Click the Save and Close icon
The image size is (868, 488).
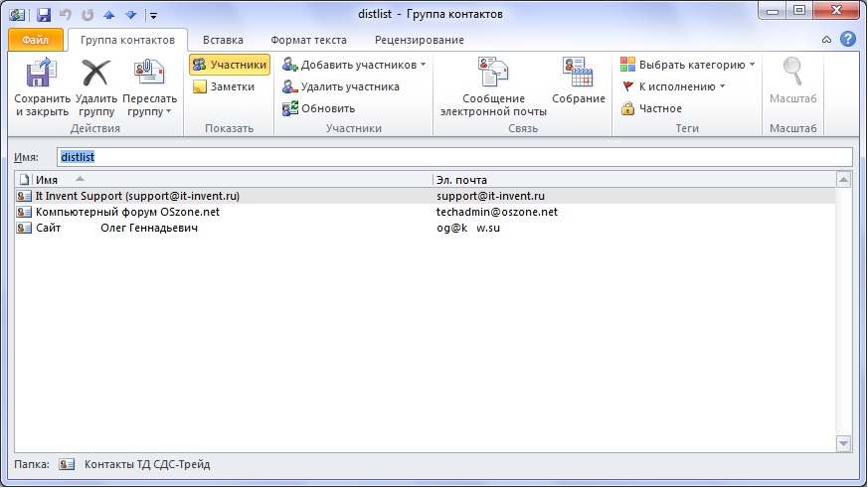(x=42, y=74)
